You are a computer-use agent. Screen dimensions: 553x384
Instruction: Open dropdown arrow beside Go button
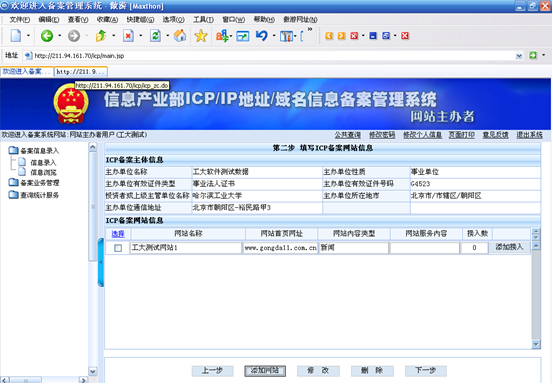[x=543, y=55]
